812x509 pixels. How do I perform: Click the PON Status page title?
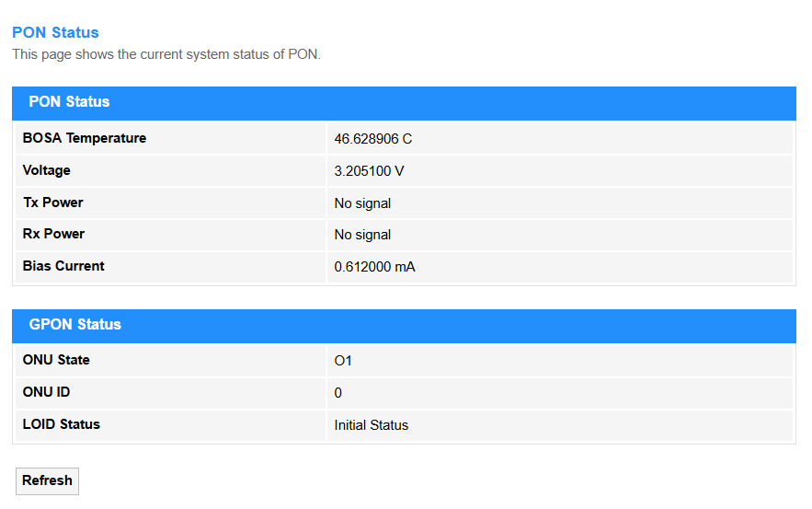point(55,32)
